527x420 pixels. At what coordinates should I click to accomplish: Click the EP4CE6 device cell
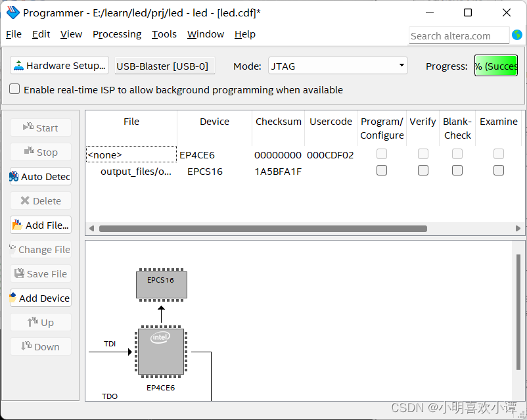coord(197,155)
